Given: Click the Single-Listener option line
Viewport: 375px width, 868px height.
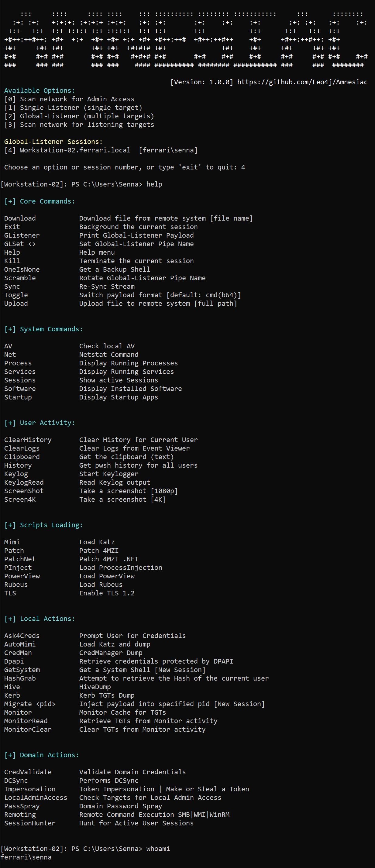Looking at the screenshot, I should [x=73, y=107].
